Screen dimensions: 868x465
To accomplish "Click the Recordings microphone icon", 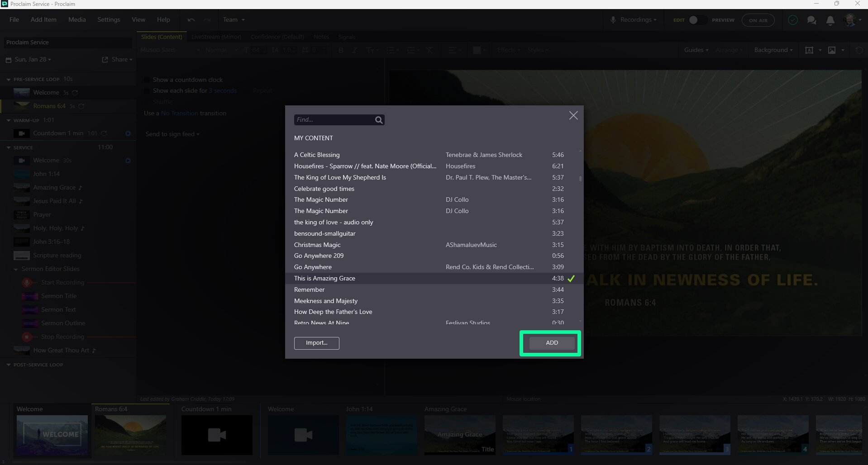I will [613, 20].
